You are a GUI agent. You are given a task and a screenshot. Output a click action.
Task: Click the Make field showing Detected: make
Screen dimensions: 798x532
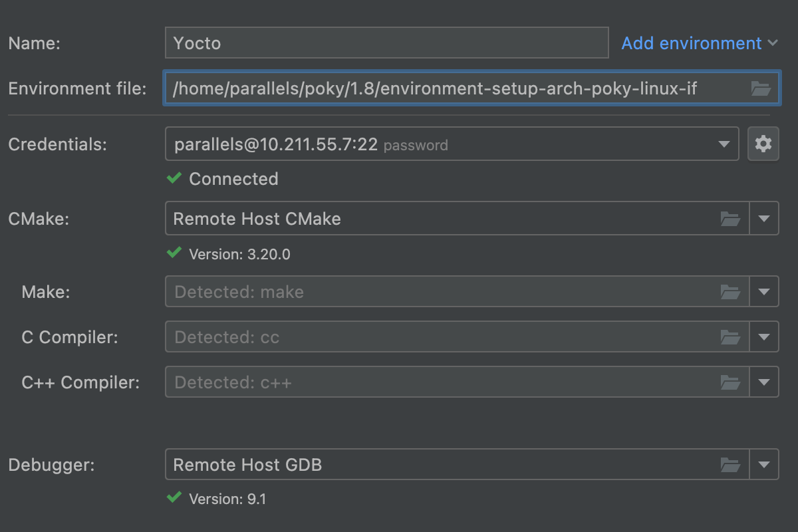439,292
